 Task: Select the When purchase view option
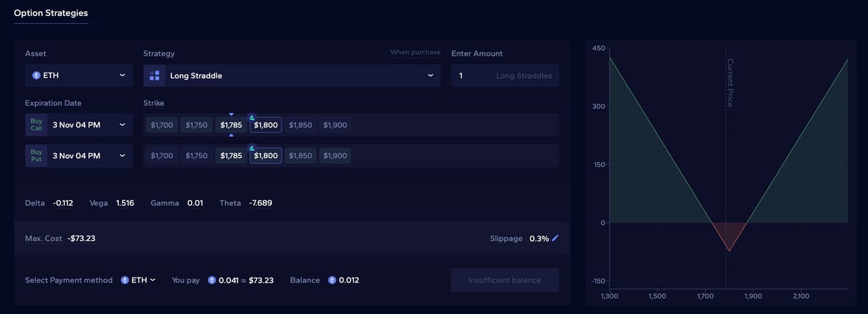point(415,52)
